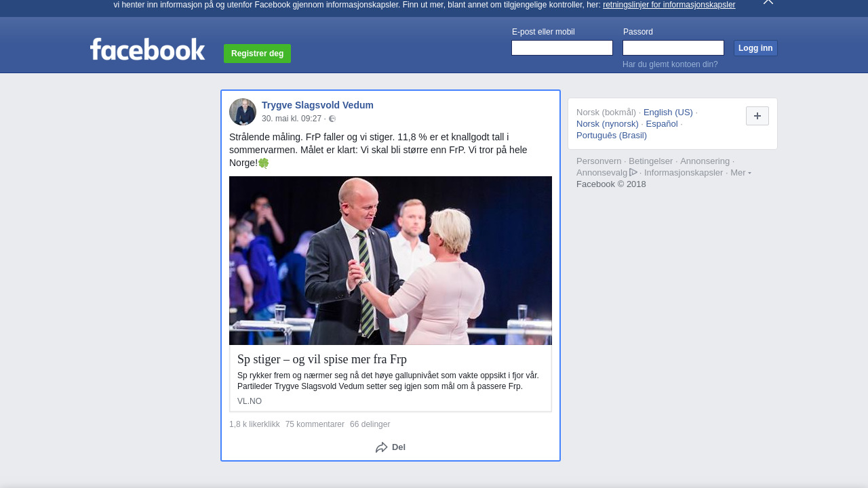Click the post timestamp 30. mai kl. 09:27
Viewport: 868px width, 488px height.
click(292, 119)
